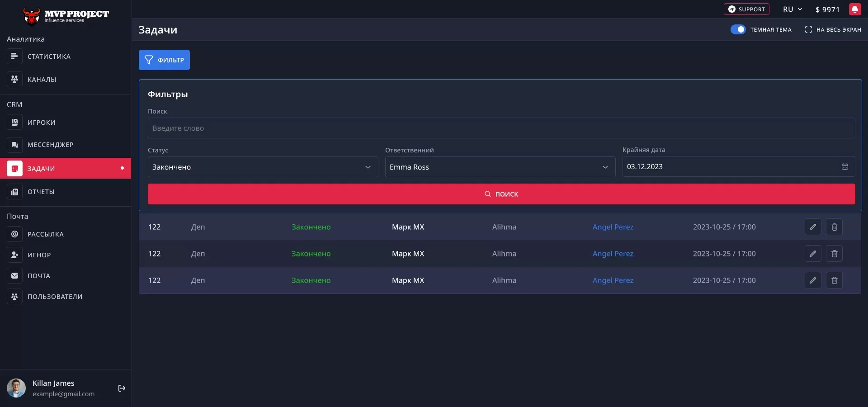Toggle the Темная тема switch

(x=738, y=29)
